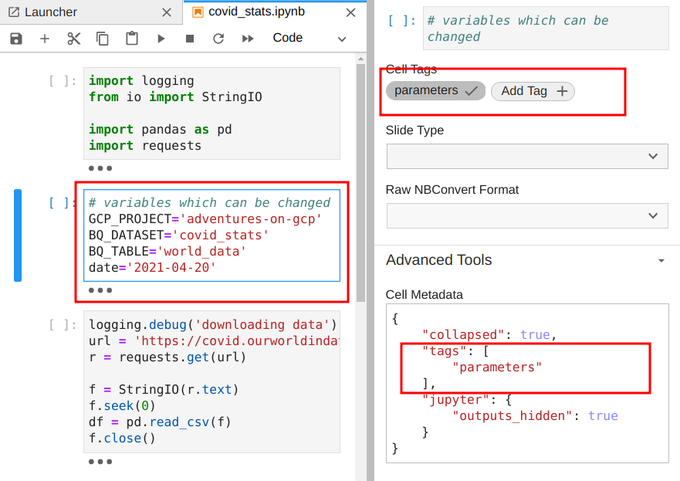The height and width of the screenshot is (481, 680).
Task: Copy the selected cell icon
Action: [x=103, y=38]
